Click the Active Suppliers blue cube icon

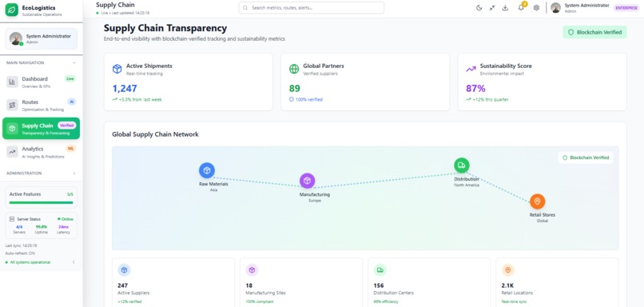(124, 270)
